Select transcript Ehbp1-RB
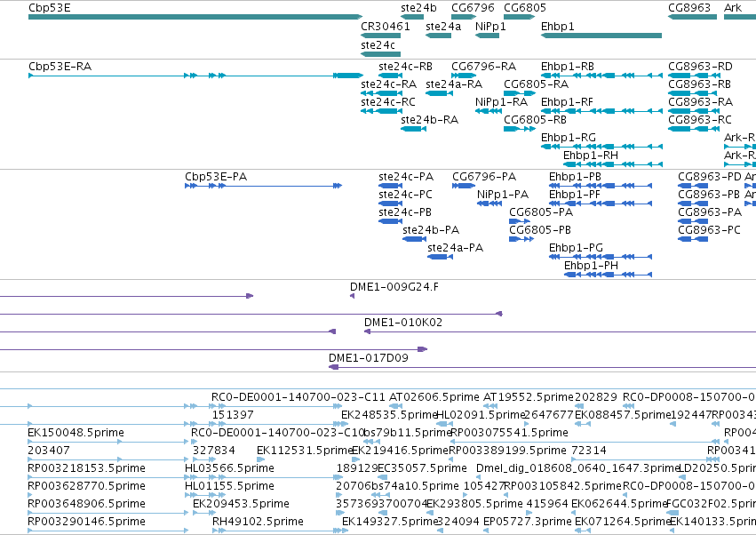Image resolution: width=756 pixels, height=535 pixels. [x=568, y=66]
